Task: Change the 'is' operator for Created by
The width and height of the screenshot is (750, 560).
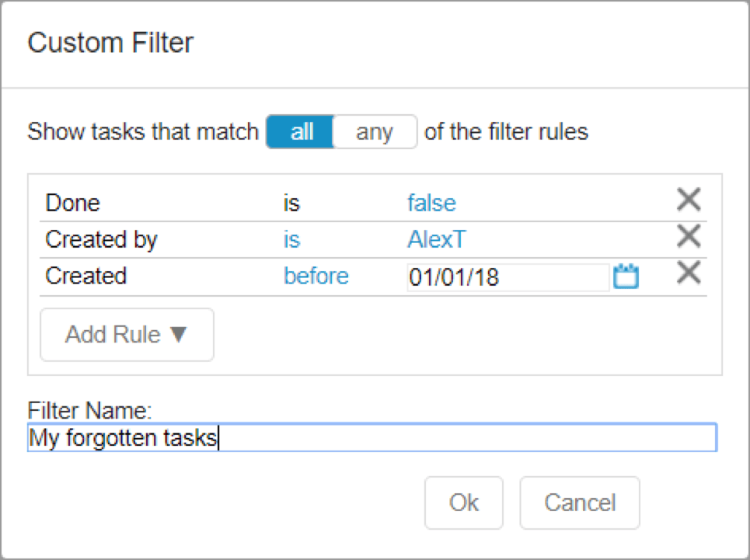Action: point(291,239)
